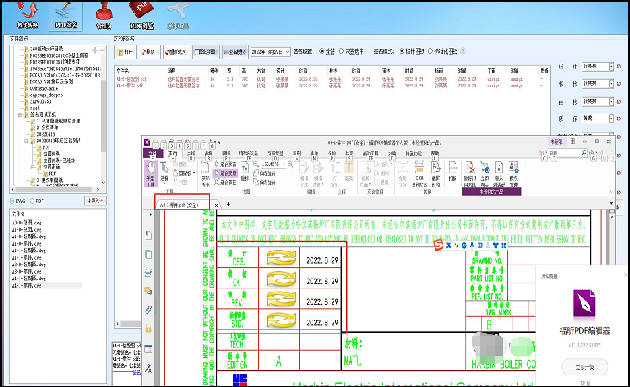The width and height of the screenshot is (630, 387).
Task: Click the Sogou S input method icon
Action: [x=439, y=245]
